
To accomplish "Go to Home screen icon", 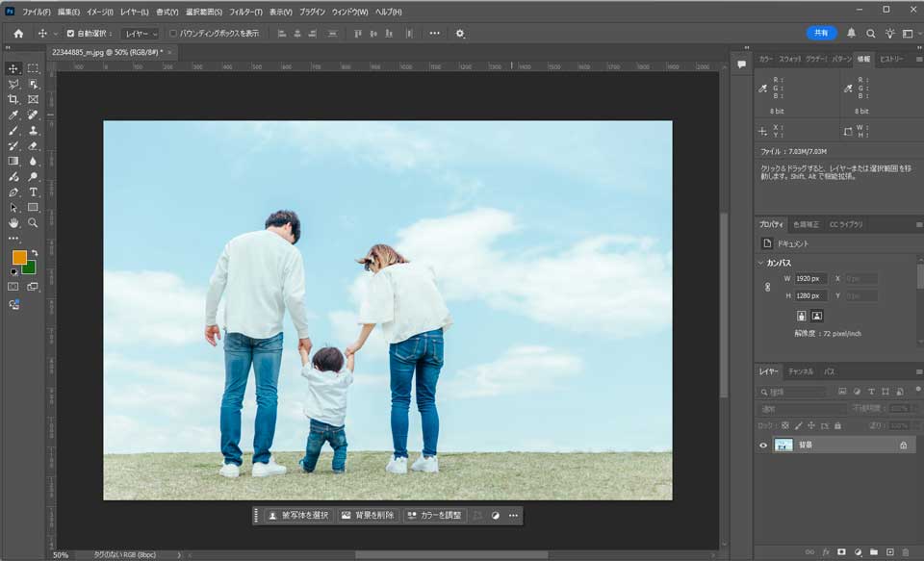I will tap(18, 34).
